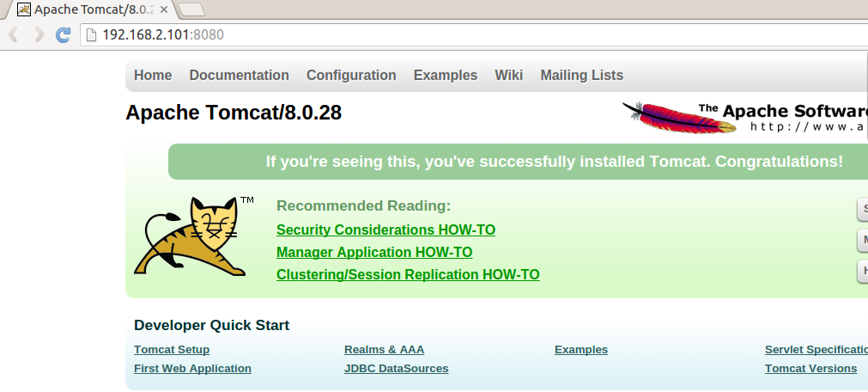Click the Tomcat favicon on the browser tab

point(24,9)
